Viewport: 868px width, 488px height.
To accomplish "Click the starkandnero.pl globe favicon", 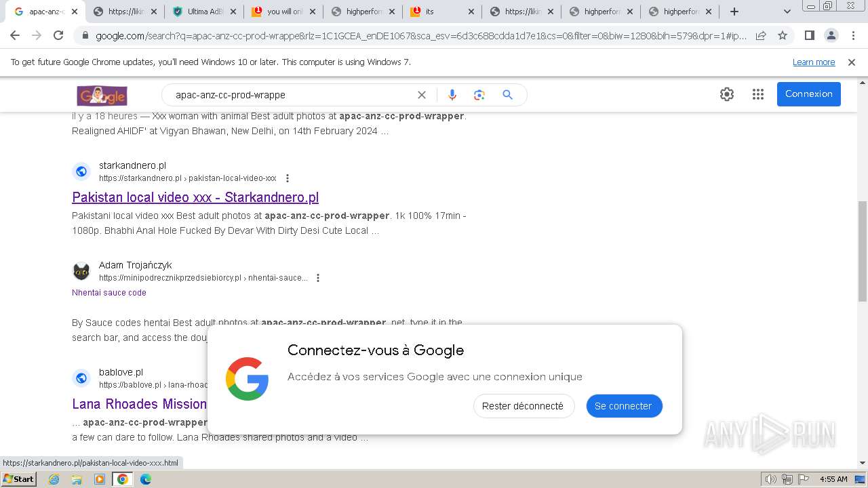I will pyautogui.click(x=81, y=171).
